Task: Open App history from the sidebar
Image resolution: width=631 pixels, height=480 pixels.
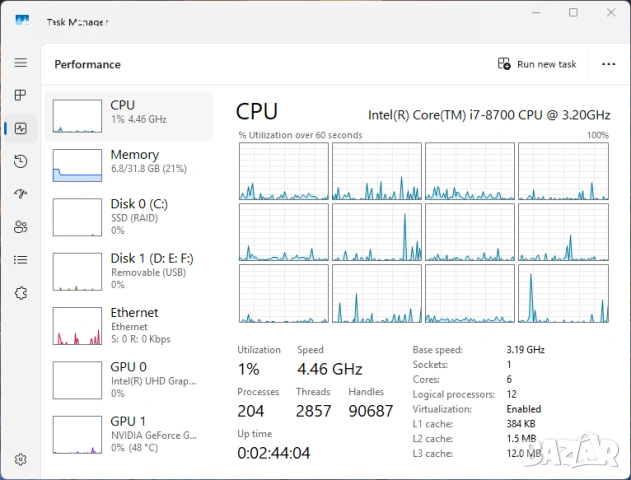Action: tap(21, 161)
